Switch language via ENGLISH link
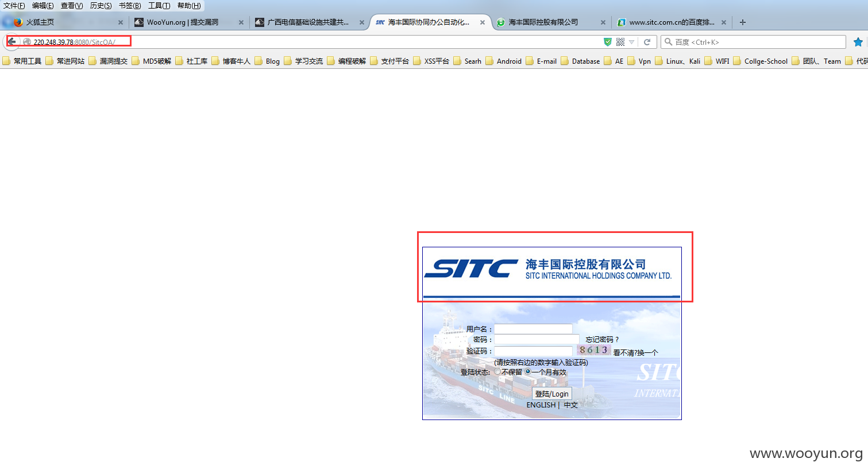868x470 pixels. coord(541,405)
